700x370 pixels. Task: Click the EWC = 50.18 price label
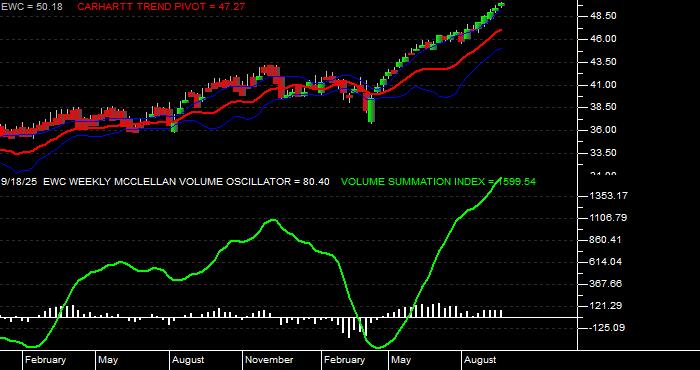point(32,7)
